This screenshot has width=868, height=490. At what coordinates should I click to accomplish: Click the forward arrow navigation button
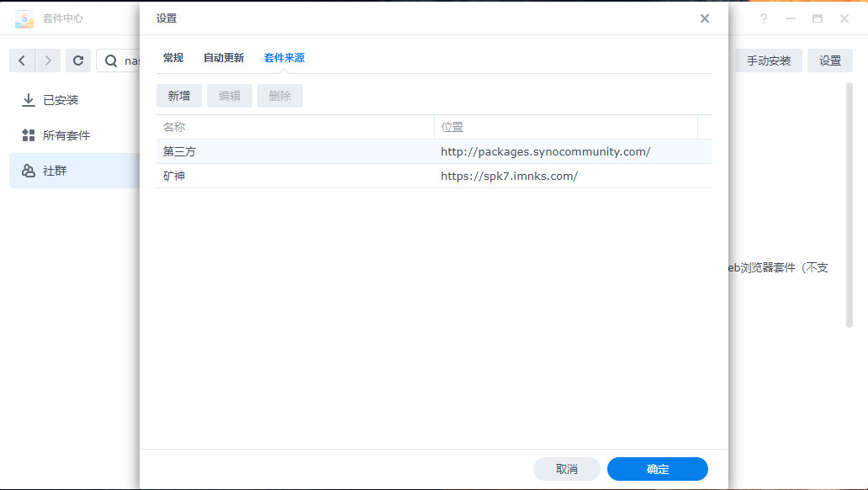tap(48, 61)
